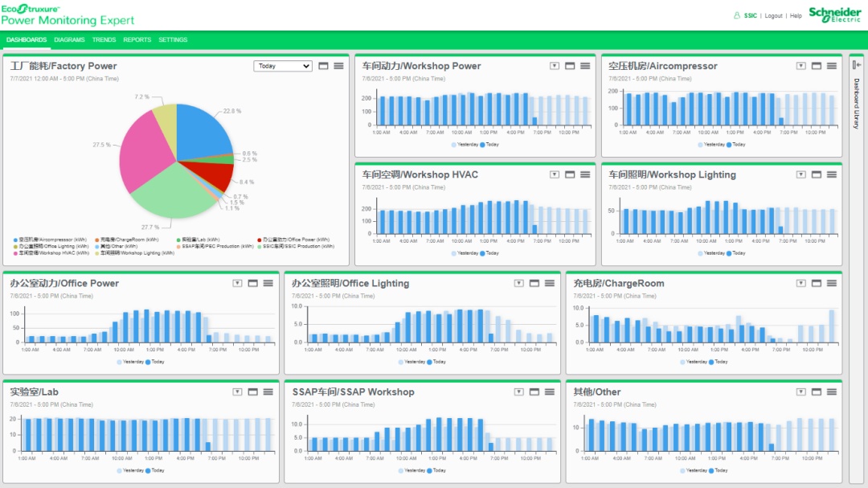Toggle the Yesterday series in Workshop Power legend

tap(465, 145)
